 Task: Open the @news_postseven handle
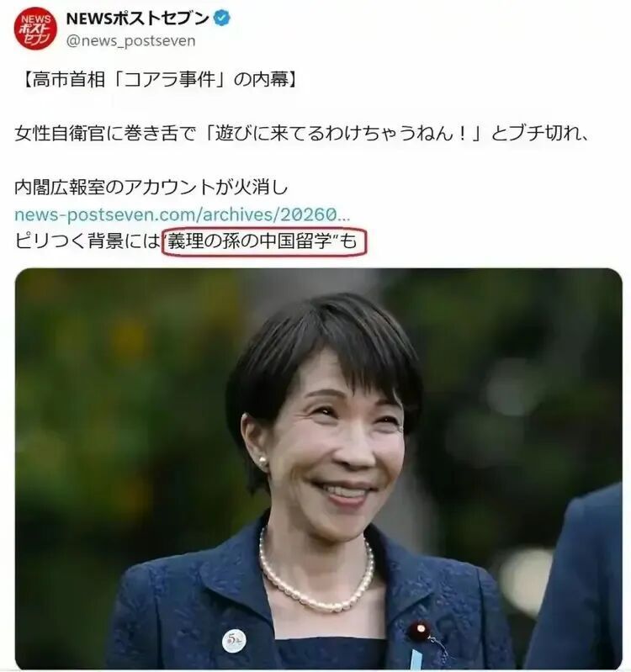tap(130, 41)
